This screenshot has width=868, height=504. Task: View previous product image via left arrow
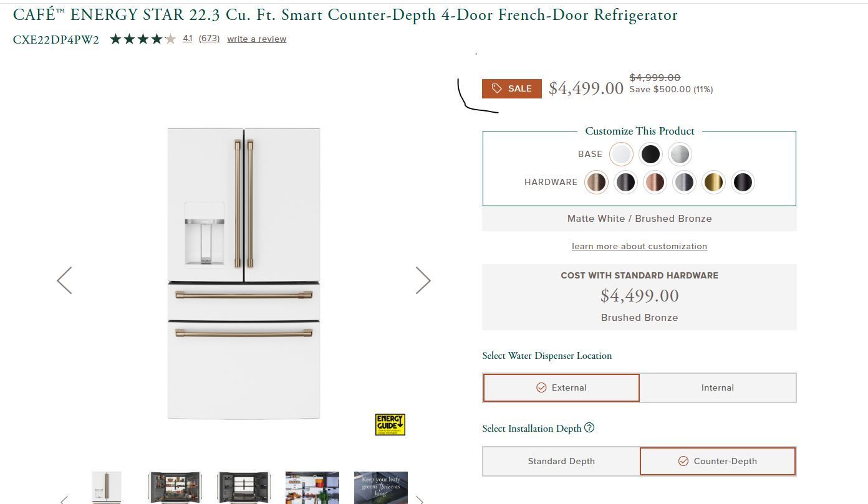tap(64, 280)
